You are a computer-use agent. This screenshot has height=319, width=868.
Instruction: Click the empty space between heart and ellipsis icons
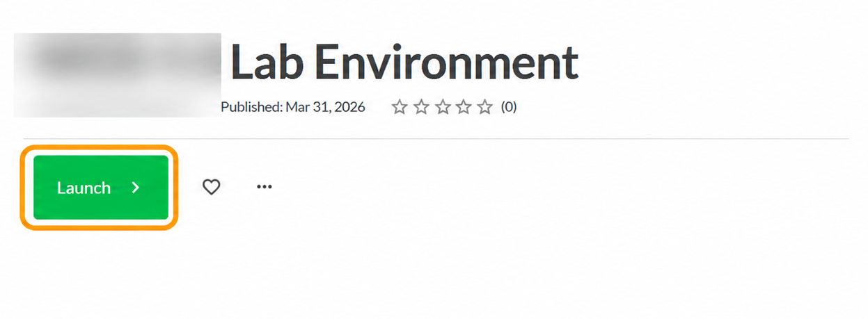click(x=238, y=187)
